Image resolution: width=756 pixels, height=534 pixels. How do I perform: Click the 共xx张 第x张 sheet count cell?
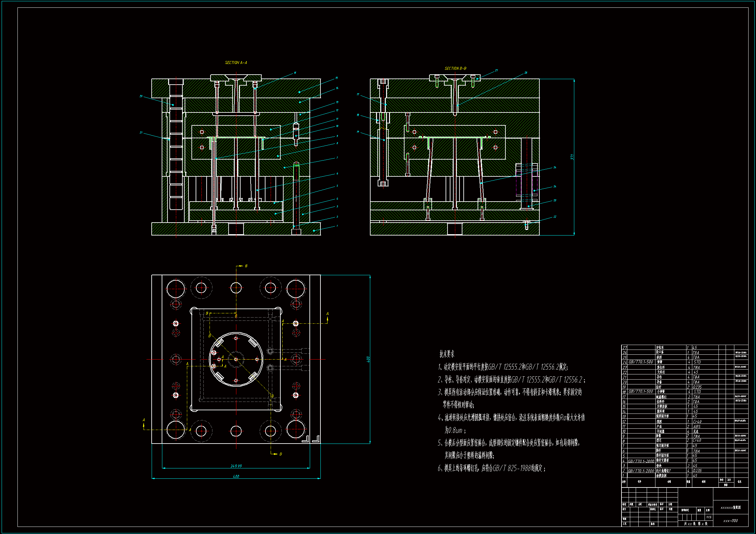(696, 523)
